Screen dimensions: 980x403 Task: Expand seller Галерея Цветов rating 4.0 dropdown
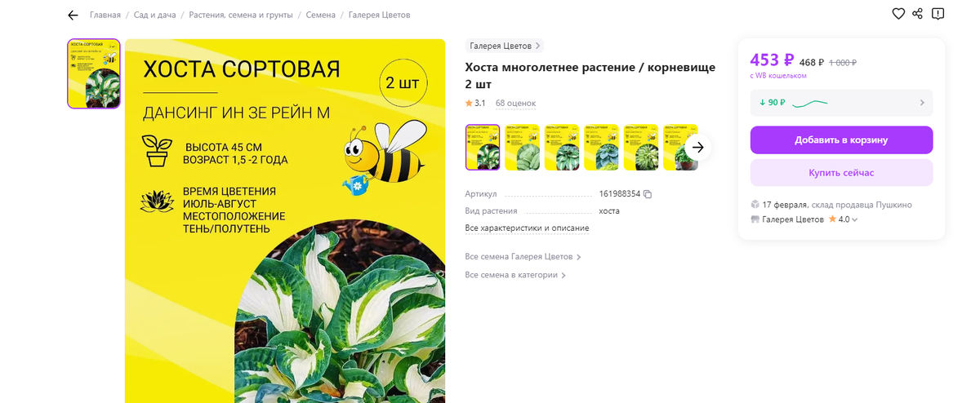tap(855, 220)
